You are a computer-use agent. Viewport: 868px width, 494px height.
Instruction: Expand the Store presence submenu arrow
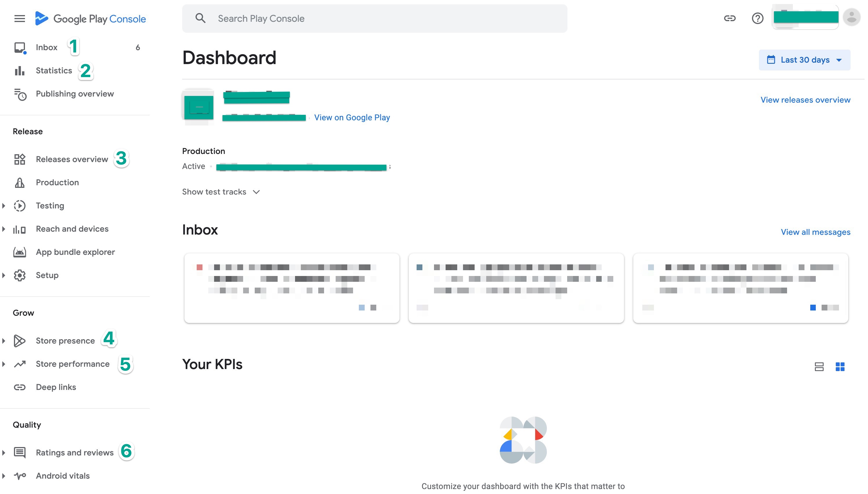click(x=4, y=341)
